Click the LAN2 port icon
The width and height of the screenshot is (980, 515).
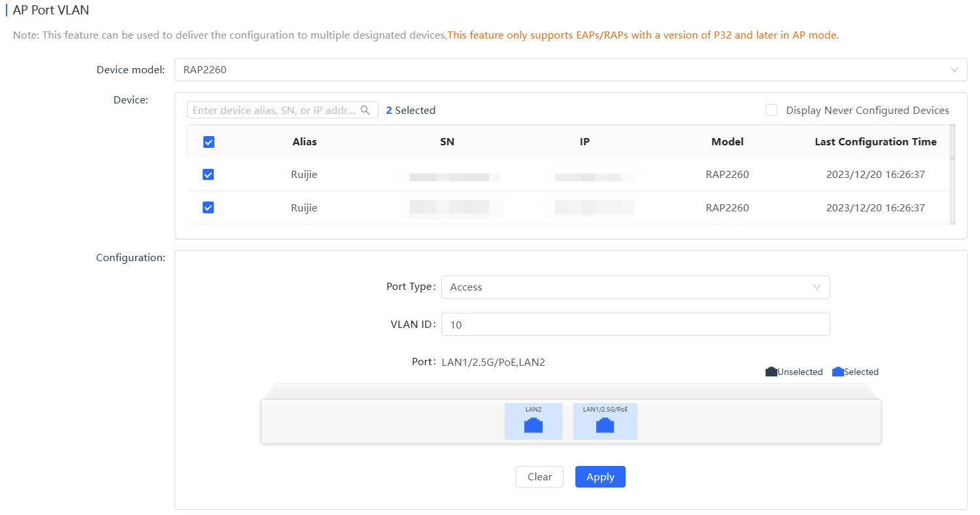tap(533, 425)
